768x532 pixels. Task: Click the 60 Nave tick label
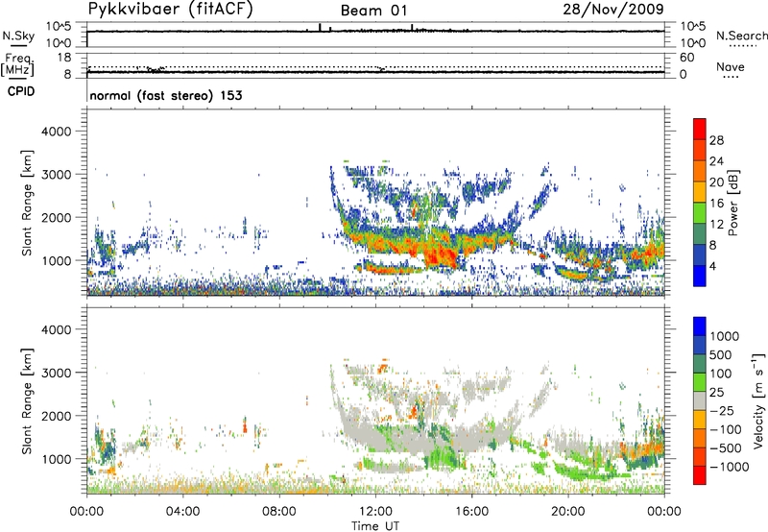(687, 58)
